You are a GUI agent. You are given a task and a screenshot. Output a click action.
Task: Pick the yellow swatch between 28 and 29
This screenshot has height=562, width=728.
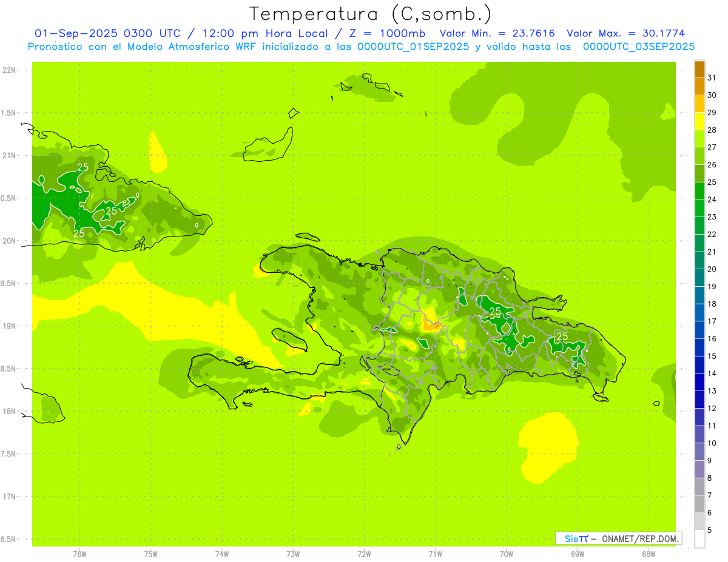(699, 121)
